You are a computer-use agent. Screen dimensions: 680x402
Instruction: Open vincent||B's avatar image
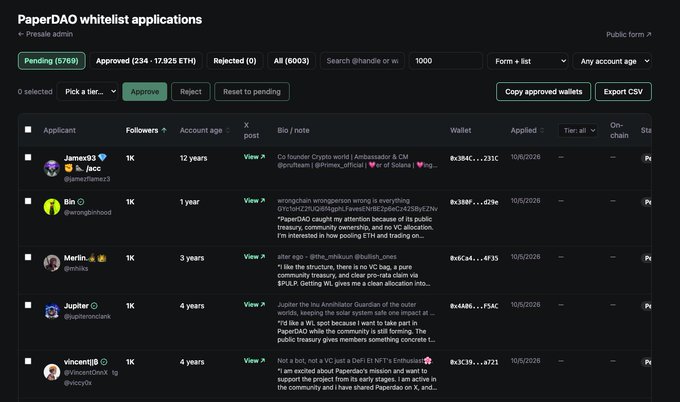point(52,372)
